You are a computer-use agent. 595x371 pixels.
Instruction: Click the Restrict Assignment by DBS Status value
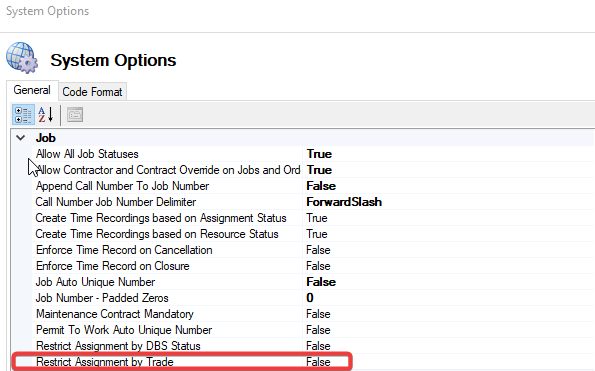coord(318,346)
